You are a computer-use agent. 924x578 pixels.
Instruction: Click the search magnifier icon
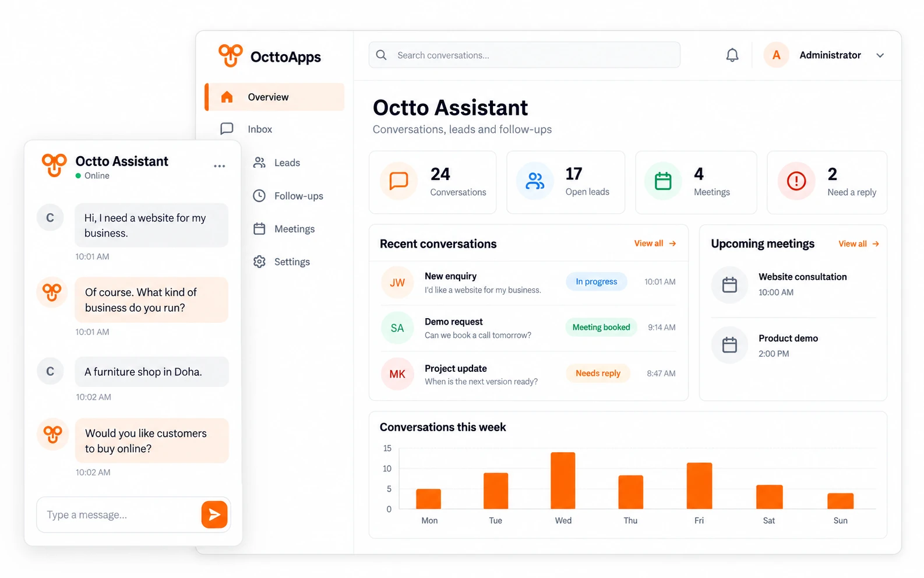382,55
